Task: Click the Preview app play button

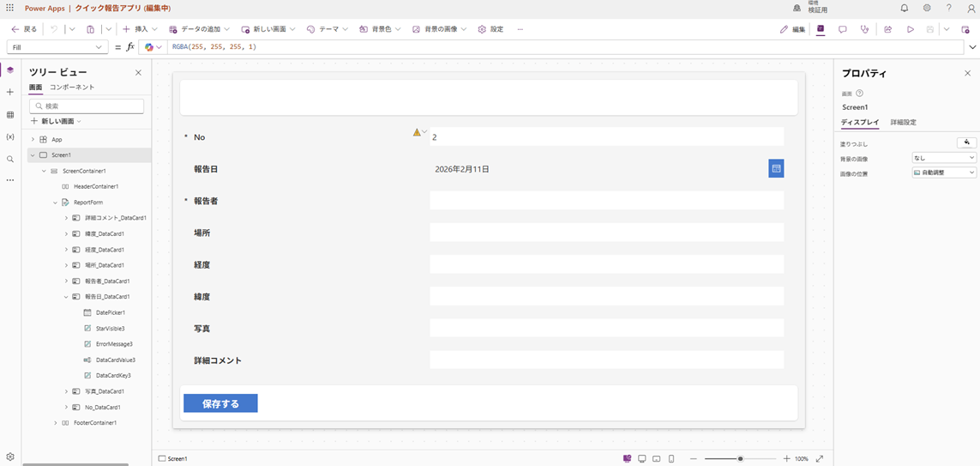Action: pos(911,29)
